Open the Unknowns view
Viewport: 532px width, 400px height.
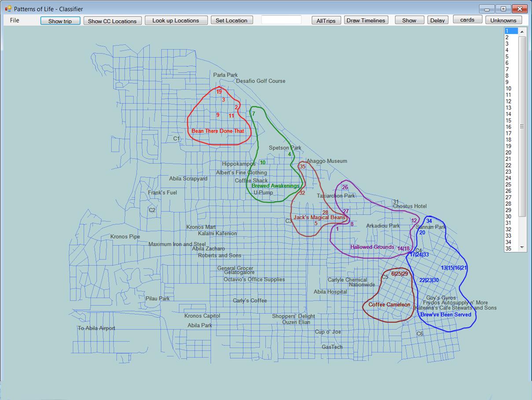click(503, 20)
